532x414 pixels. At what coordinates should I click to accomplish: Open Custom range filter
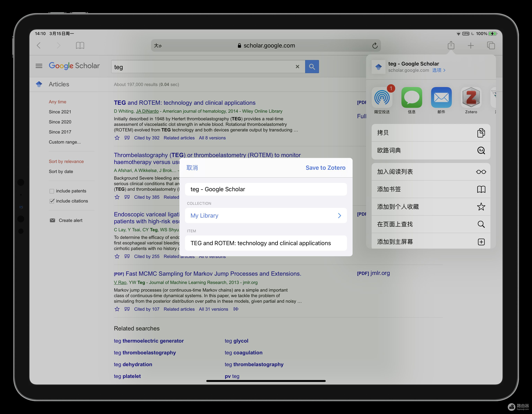65,142
